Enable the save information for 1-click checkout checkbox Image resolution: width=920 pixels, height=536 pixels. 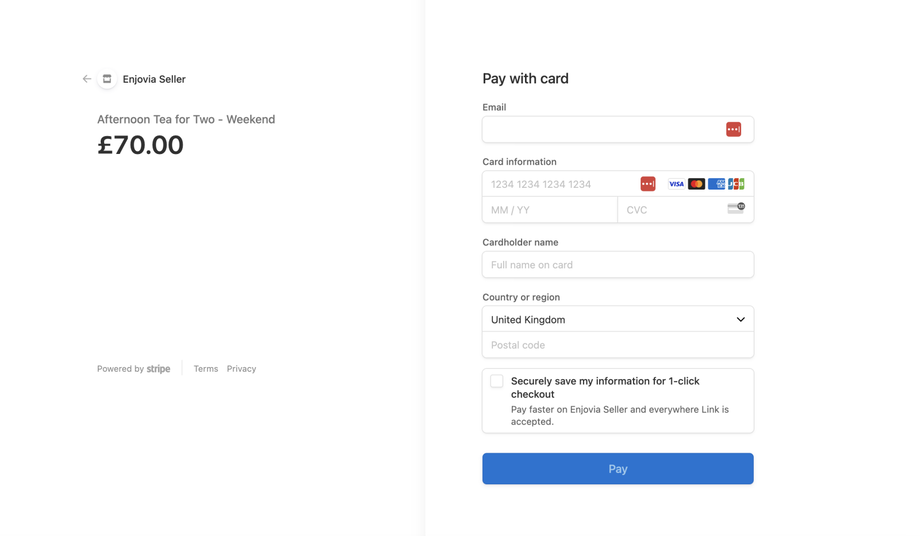click(x=497, y=381)
